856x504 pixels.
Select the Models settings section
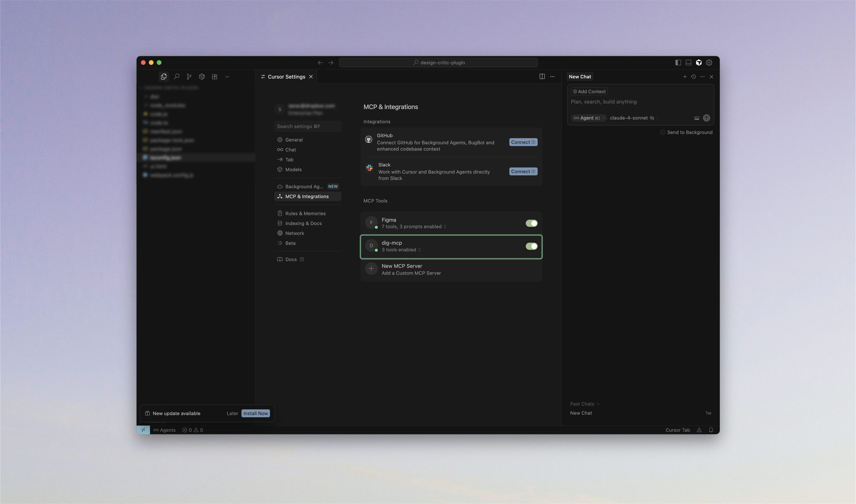click(x=293, y=169)
